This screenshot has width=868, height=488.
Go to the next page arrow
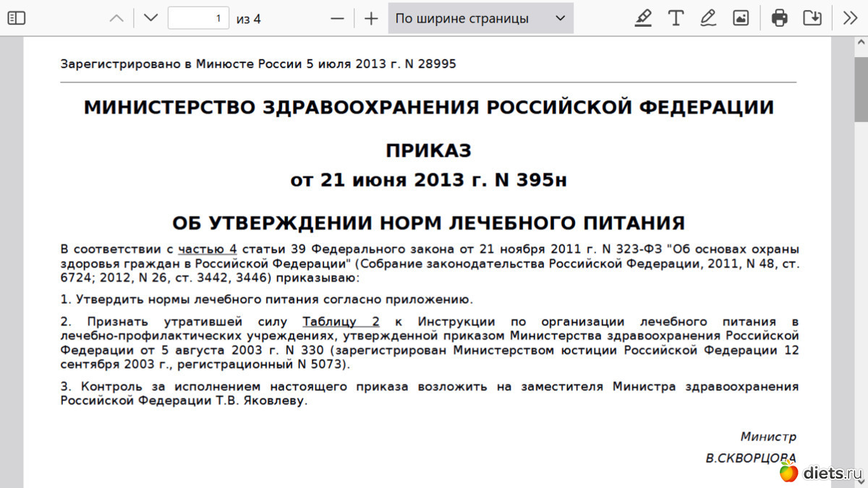[150, 18]
